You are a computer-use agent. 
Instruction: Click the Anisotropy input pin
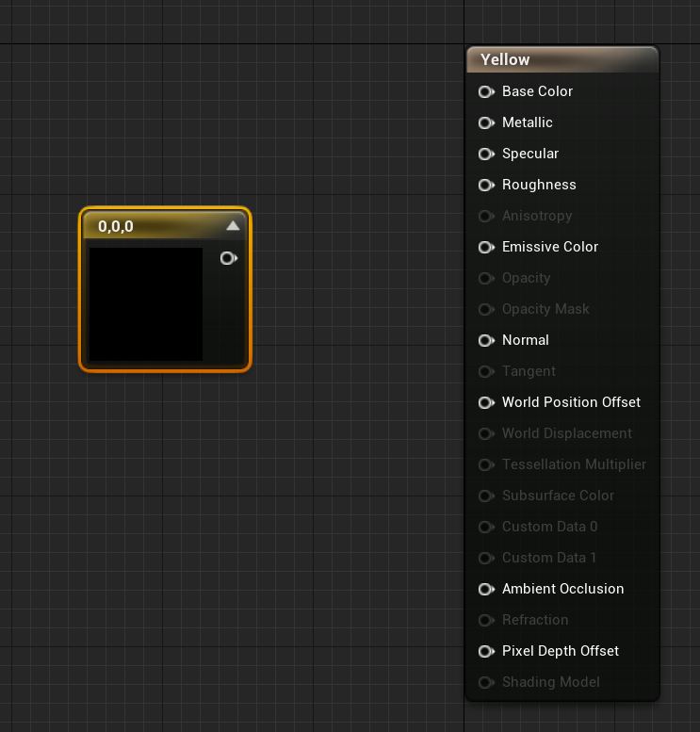coord(486,216)
